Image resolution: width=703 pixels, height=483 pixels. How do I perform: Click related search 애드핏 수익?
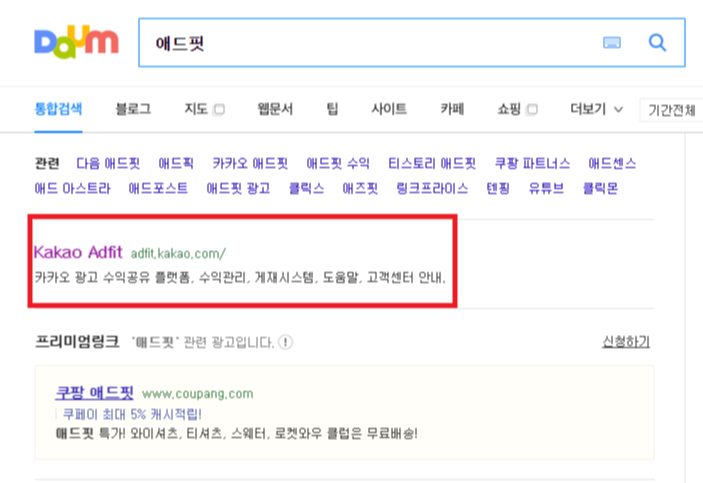point(338,163)
